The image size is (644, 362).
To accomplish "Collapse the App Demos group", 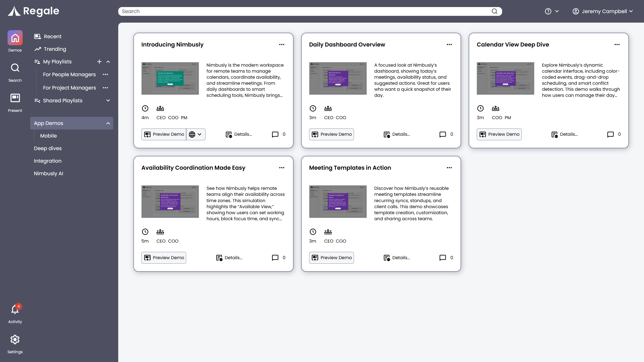I will [x=108, y=123].
